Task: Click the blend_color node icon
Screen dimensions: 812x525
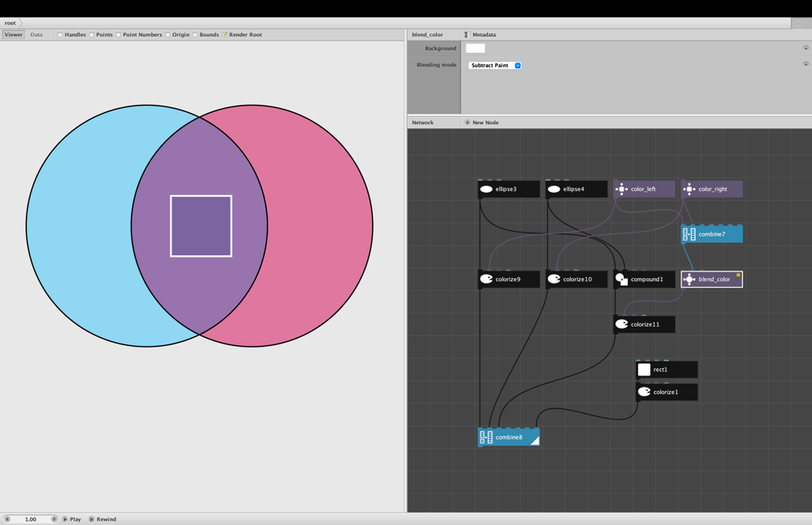Action: 689,280
